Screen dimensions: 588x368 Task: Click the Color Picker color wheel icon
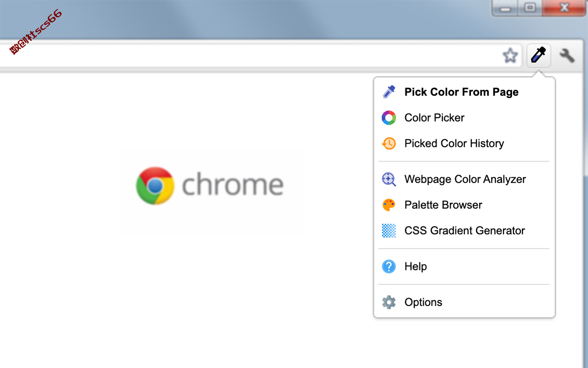click(389, 118)
